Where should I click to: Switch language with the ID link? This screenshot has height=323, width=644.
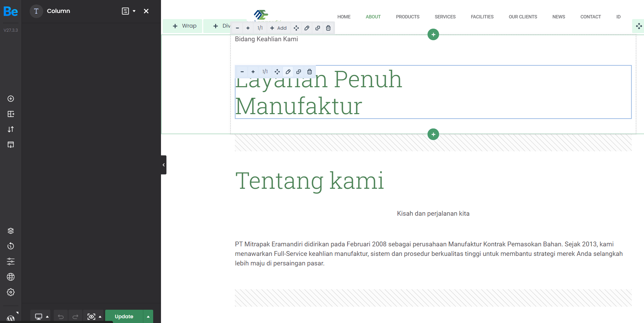618,17
